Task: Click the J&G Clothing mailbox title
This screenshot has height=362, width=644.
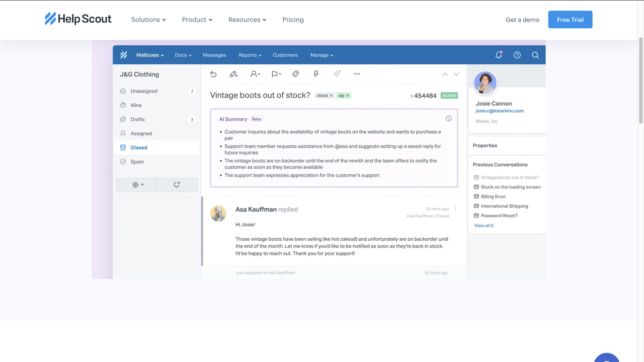Action: (139, 74)
